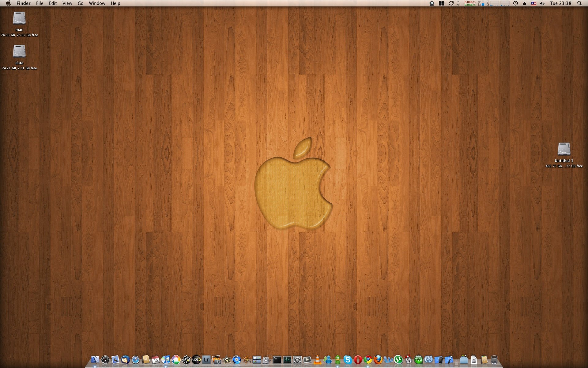Viewport: 588px width, 368px height.
Task: Open uTorrent from the dock
Action: pyautogui.click(x=398, y=359)
